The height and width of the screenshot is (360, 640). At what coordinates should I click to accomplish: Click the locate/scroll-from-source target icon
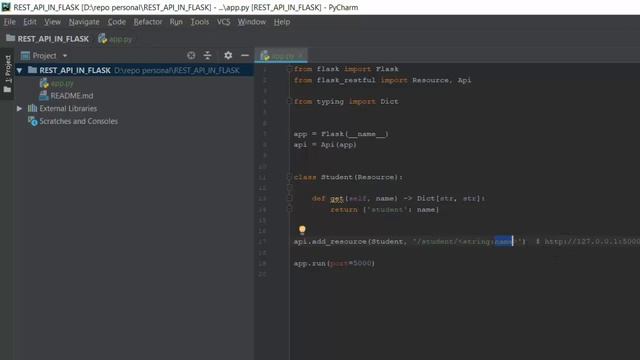click(191, 56)
